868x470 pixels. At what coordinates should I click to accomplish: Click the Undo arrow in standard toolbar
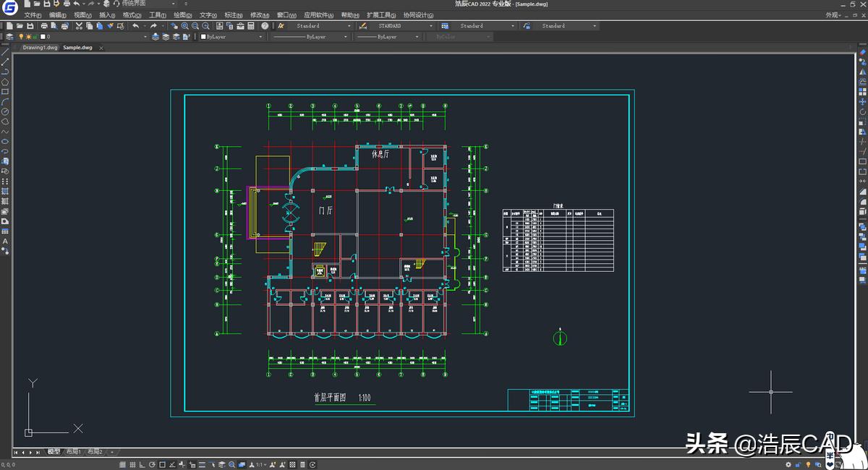tap(135, 26)
